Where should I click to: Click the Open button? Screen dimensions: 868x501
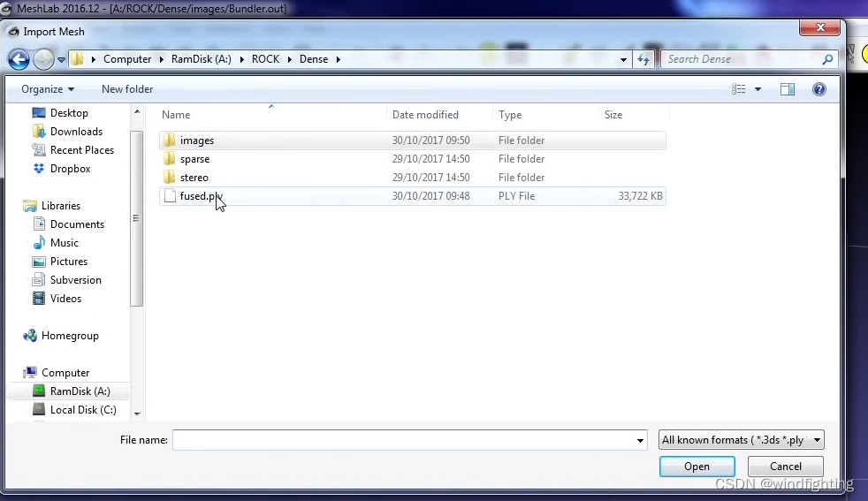697,467
